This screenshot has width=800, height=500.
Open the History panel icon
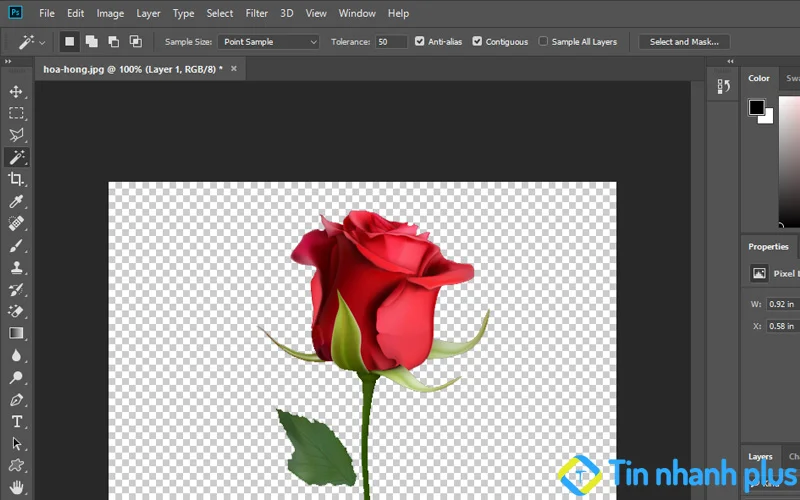click(x=723, y=86)
